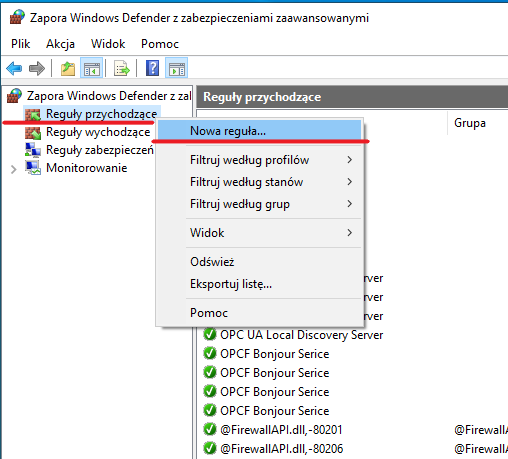Open the Akcja menu
Viewport: 508px width, 459px height.
pos(60,44)
